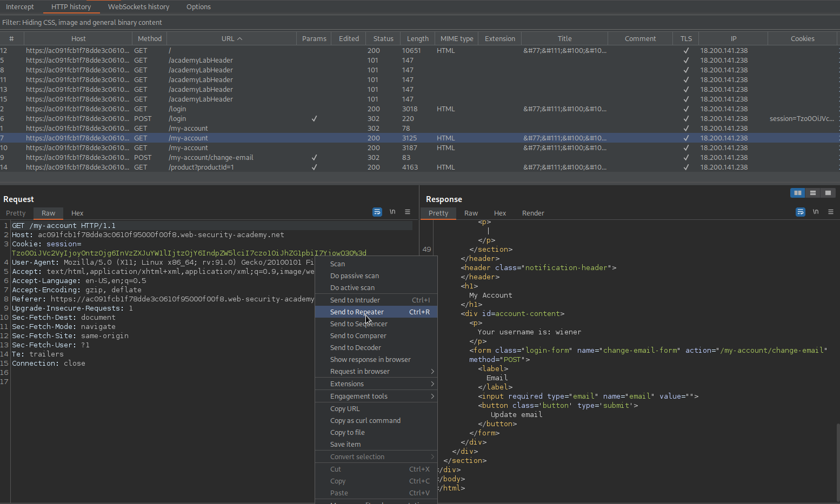Select Show response in browser
This screenshot has height=504, width=840.
point(376,360)
